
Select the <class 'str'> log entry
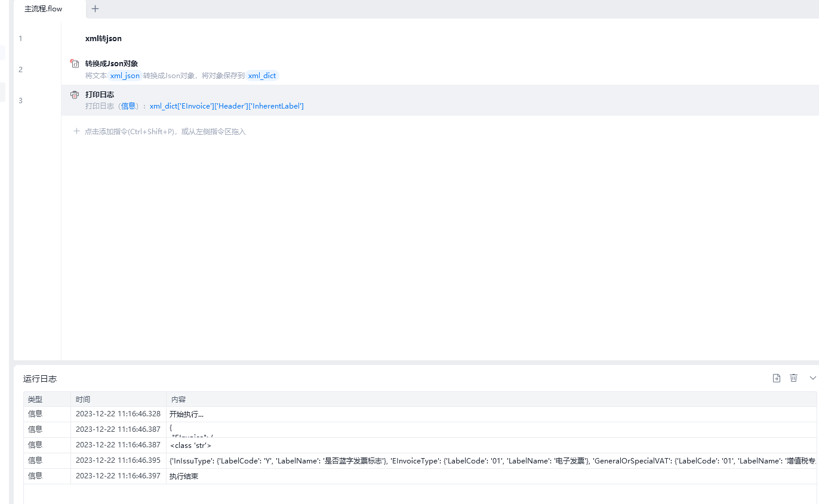[190, 446]
